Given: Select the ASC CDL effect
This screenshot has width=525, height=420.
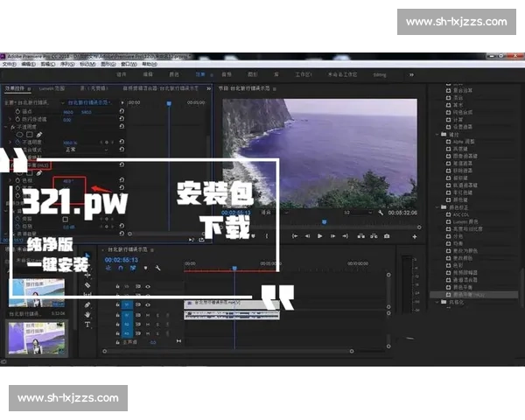Looking at the screenshot, I should (461, 214).
